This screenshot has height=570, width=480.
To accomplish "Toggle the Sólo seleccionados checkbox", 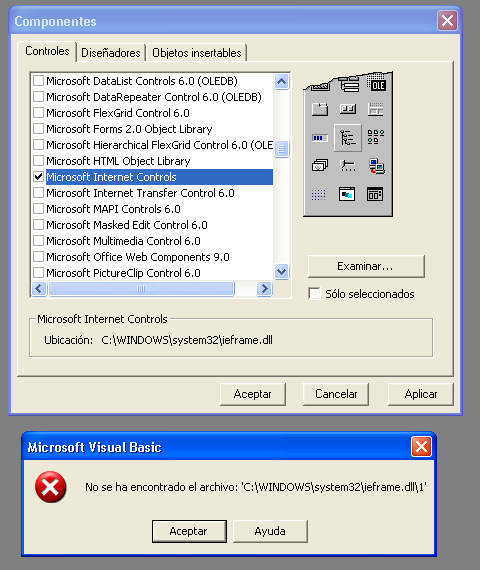I will (x=314, y=293).
